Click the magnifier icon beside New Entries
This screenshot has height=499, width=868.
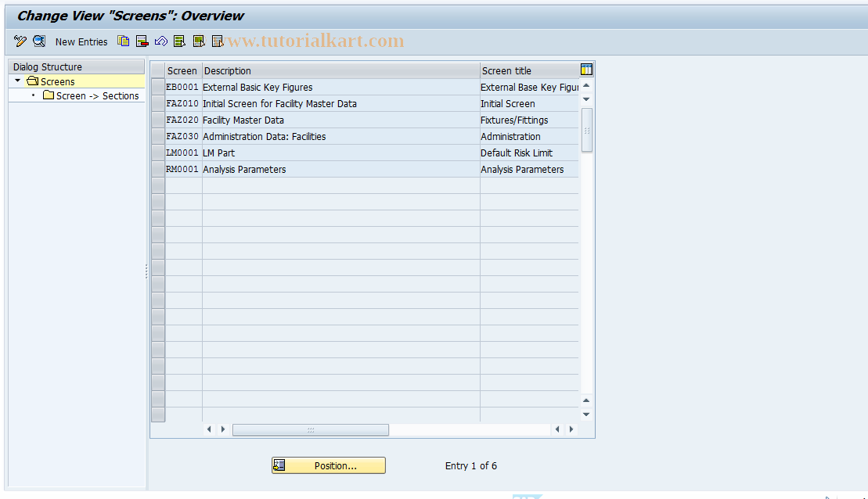(x=39, y=41)
